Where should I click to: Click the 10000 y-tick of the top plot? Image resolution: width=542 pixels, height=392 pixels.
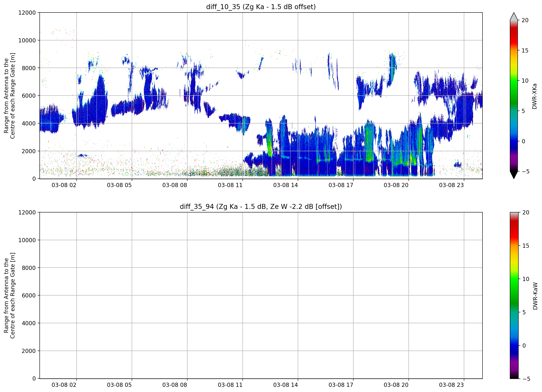coord(27,40)
